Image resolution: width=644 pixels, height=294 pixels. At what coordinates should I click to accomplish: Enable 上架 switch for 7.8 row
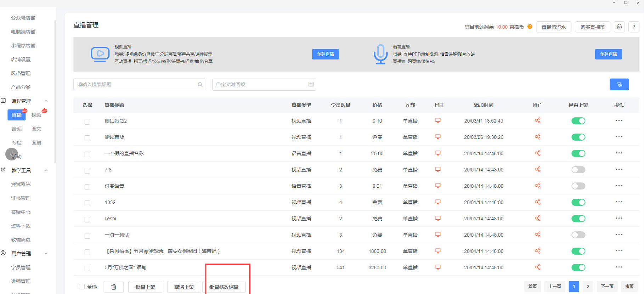pyautogui.click(x=578, y=170)
